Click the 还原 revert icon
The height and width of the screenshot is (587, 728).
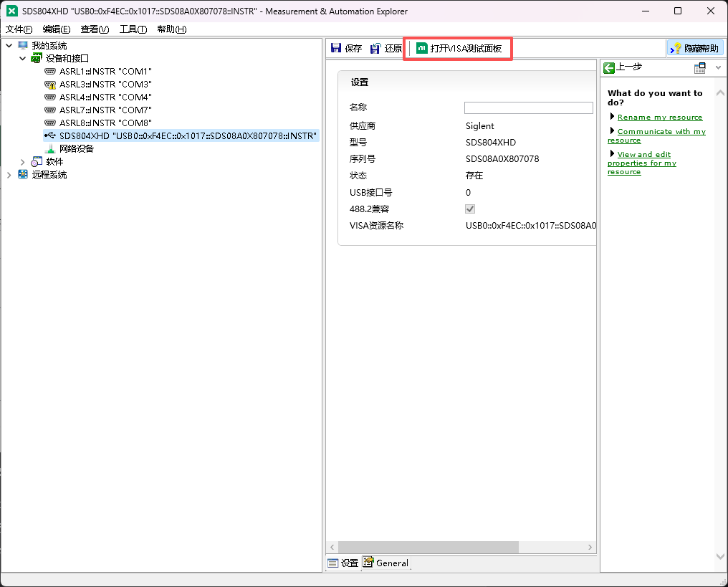tap(375, 48)
